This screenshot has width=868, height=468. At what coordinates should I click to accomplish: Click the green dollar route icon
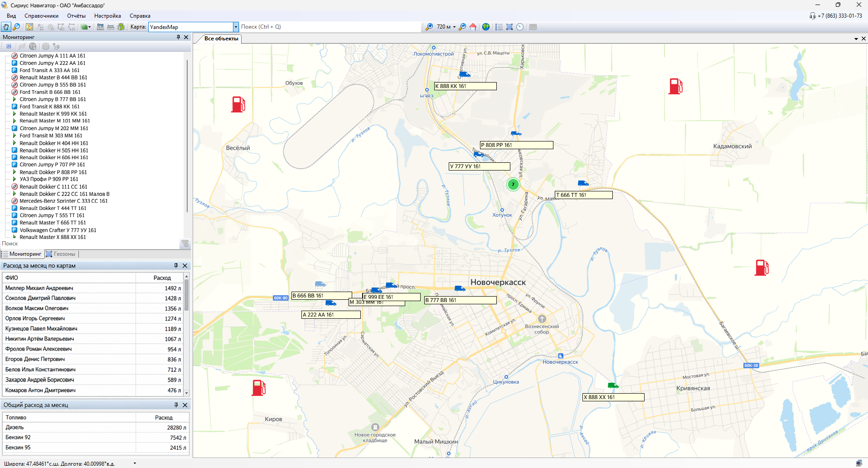[121, 27]
